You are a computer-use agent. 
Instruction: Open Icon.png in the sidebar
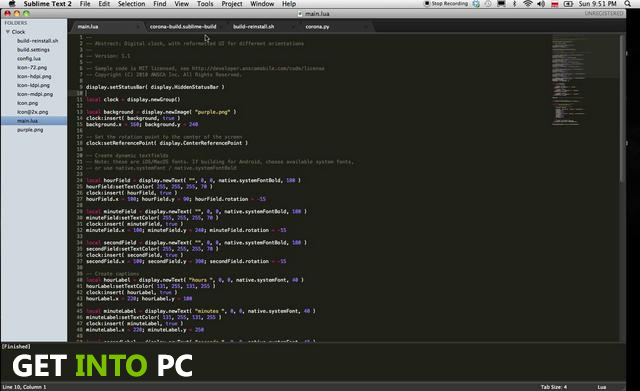click(27, 103)
